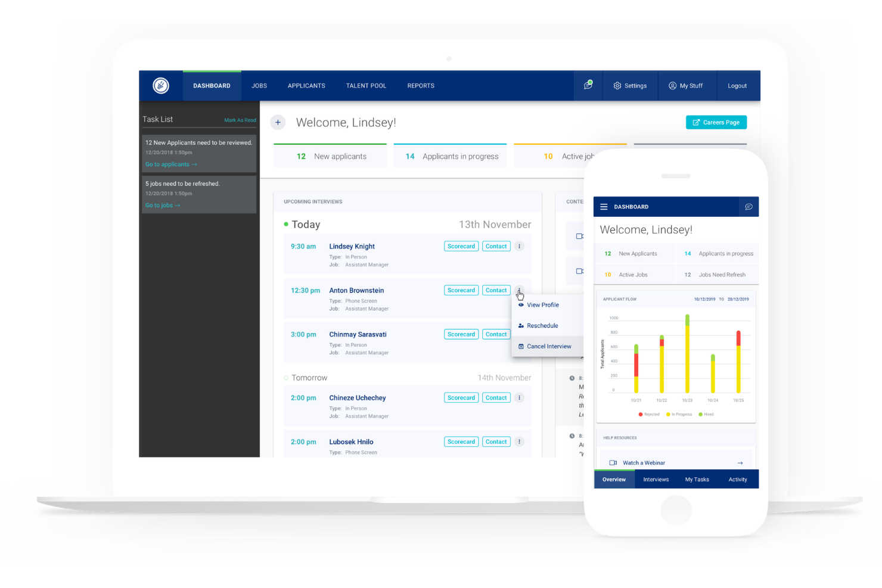Click Contact for Chineze Uchechey
The image size is (882, 588).
point(496,397)
